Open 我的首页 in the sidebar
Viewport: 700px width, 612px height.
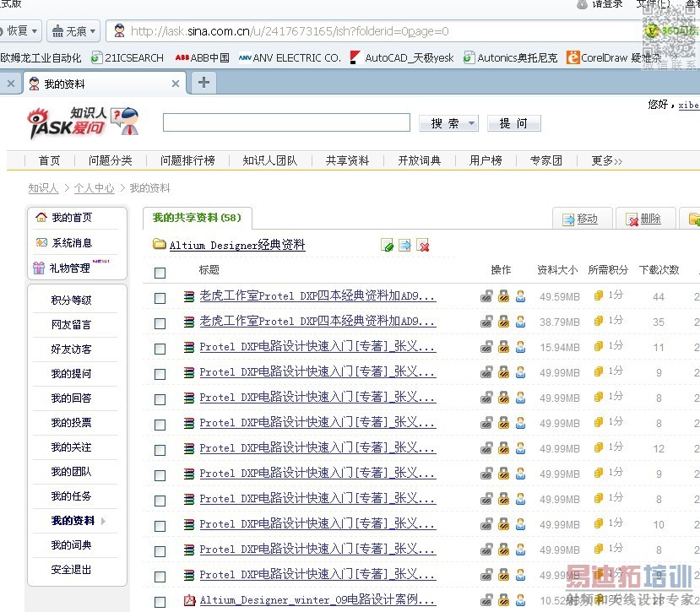(73, 218)
